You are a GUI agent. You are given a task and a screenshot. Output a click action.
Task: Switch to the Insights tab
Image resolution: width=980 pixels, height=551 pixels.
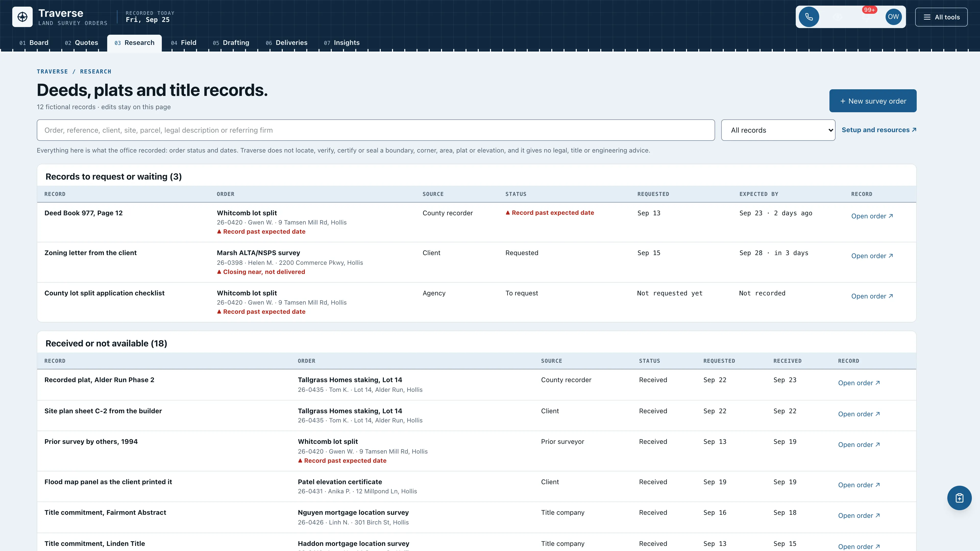tap(342, 43)
